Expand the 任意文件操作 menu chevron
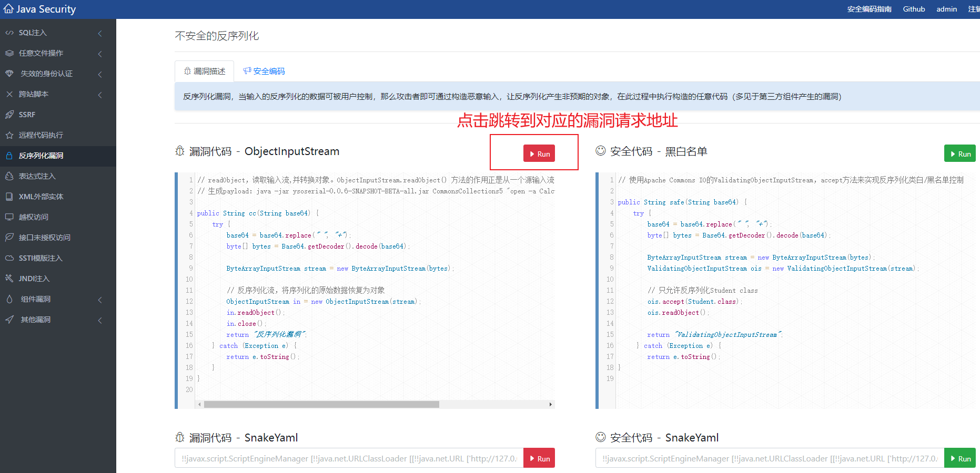The image size is (980, 473). pos(100,54)
